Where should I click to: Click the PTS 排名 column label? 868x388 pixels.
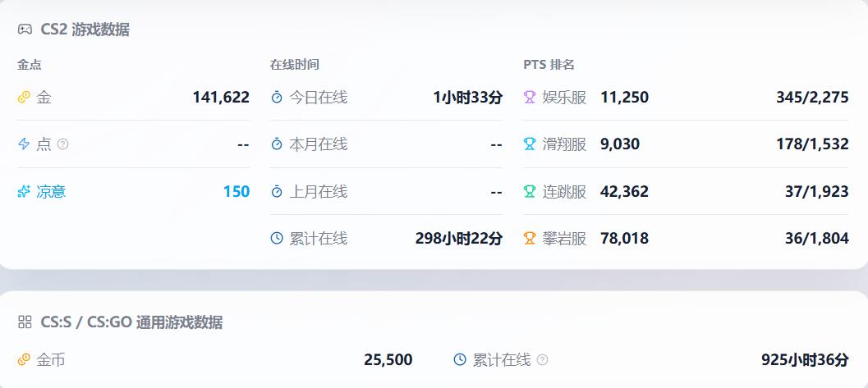(549, 65)
